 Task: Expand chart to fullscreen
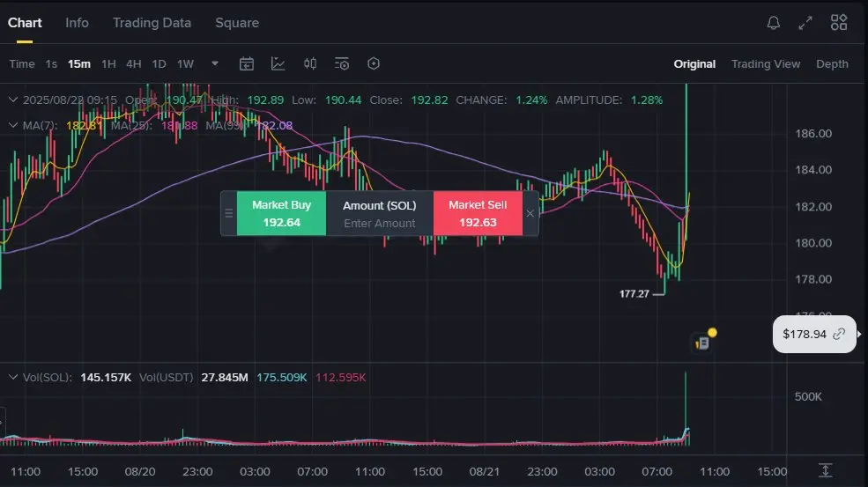tap(805, 23)
